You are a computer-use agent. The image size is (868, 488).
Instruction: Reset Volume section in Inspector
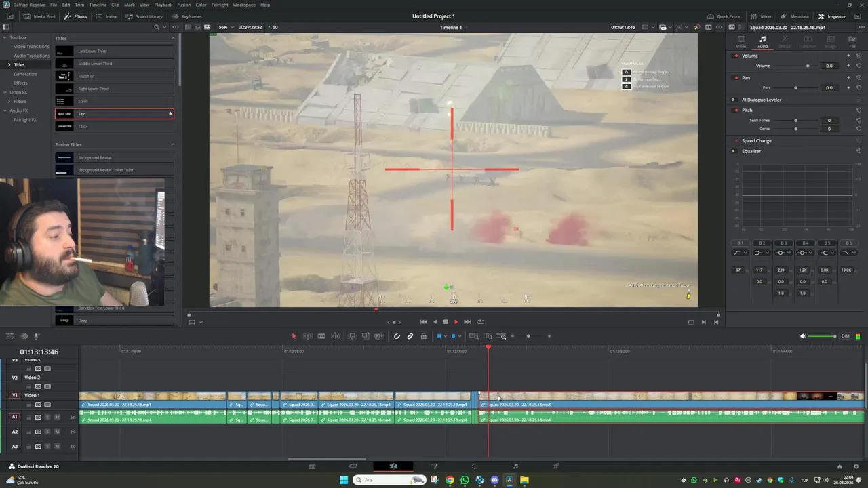[859, 56]
